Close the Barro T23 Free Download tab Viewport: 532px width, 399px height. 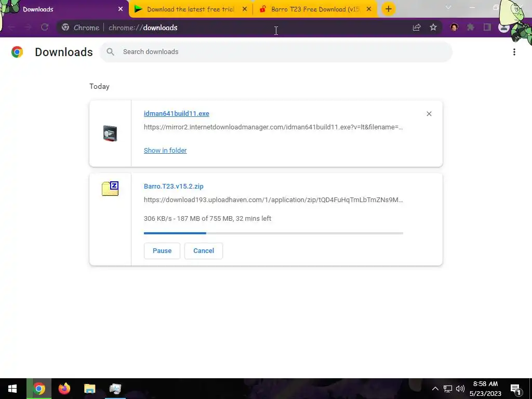click(369, 9)
